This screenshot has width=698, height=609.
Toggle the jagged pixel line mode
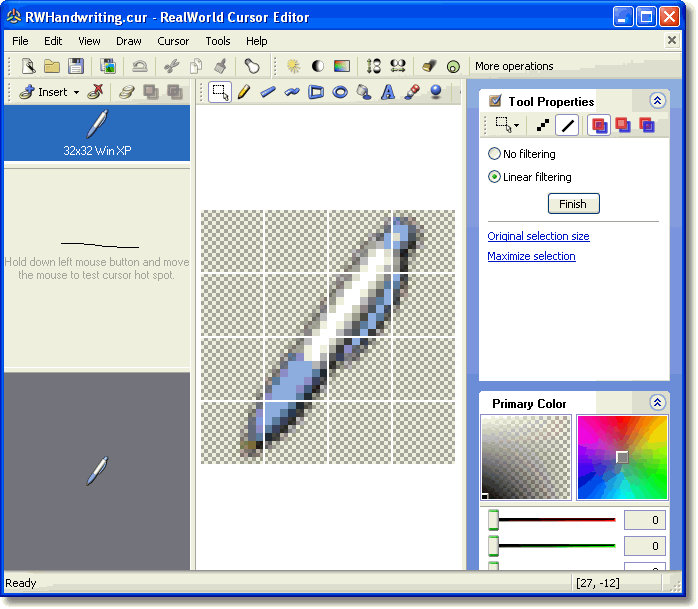click(543, 126)
